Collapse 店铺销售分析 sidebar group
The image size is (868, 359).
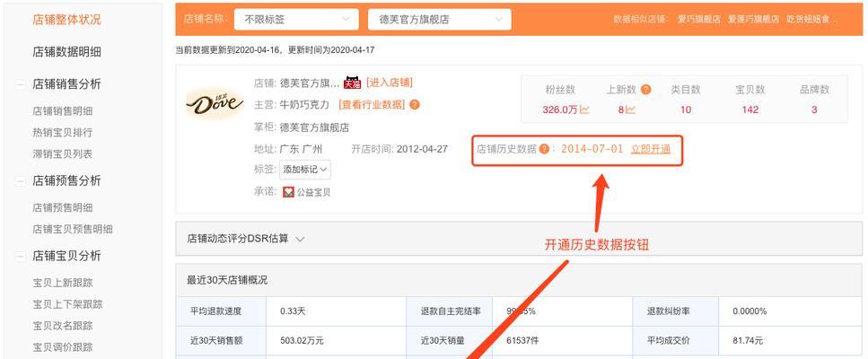tap(21, 84)
